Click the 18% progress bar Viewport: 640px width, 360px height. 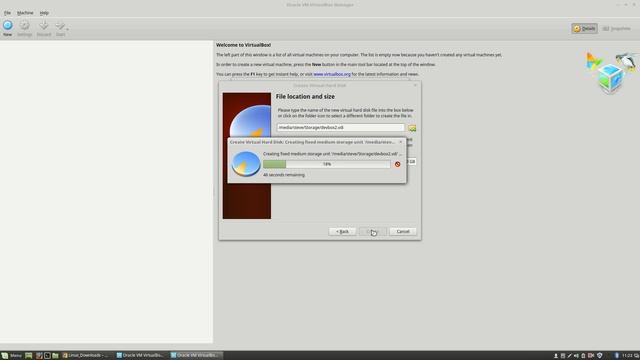pyautogui.click(x=327, y=164)
